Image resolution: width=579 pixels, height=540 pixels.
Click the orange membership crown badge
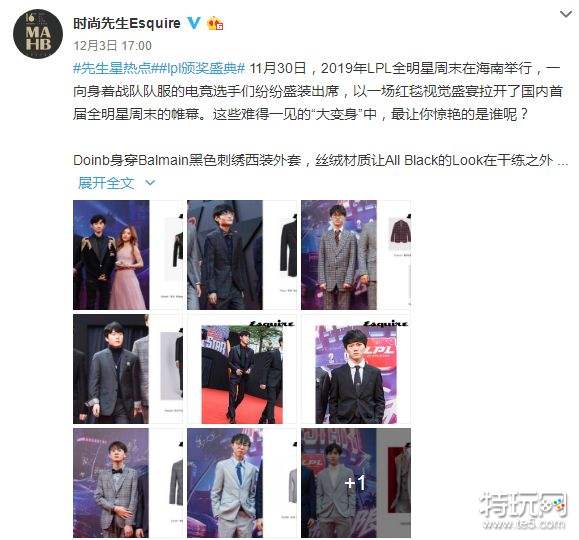click(215, 24)
